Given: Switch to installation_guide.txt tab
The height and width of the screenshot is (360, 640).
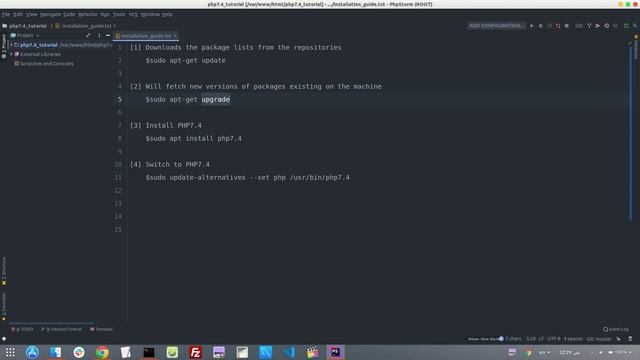Looking at the screenshot, I should tap(146, 36).
